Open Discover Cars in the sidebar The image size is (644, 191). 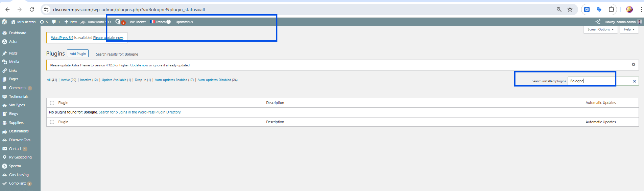[x=20, y=140]
